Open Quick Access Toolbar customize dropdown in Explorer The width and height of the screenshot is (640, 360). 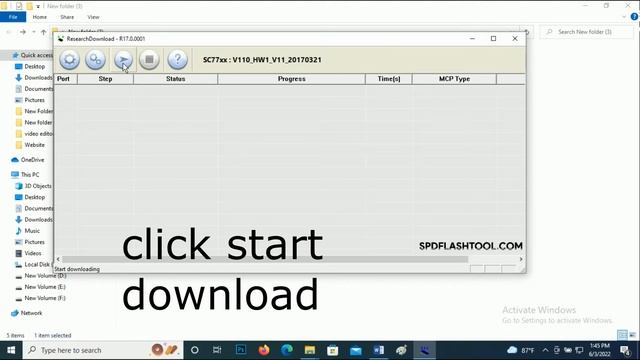point(38,6)
